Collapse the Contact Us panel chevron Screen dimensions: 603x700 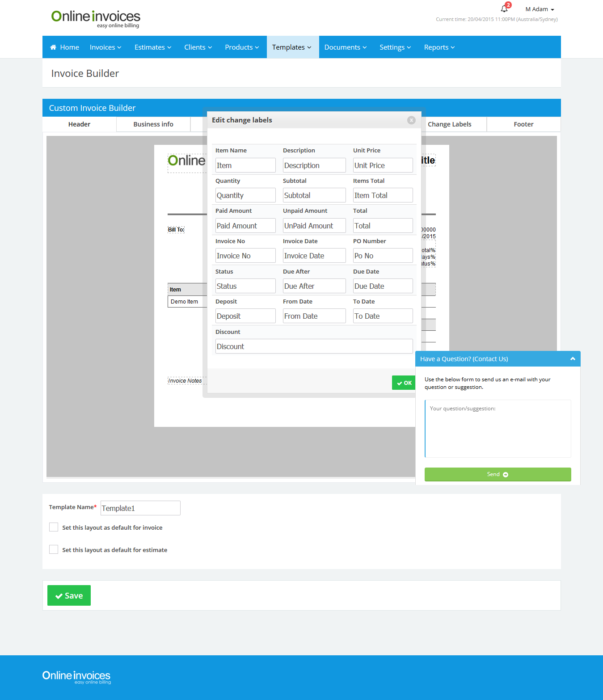(573, 359)
